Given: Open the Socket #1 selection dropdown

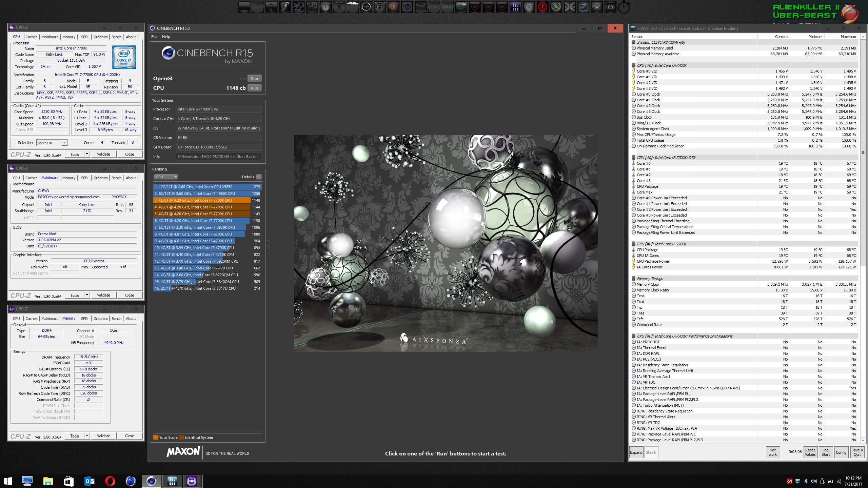Looking at the screenshot, I should (x=52, y=143).
